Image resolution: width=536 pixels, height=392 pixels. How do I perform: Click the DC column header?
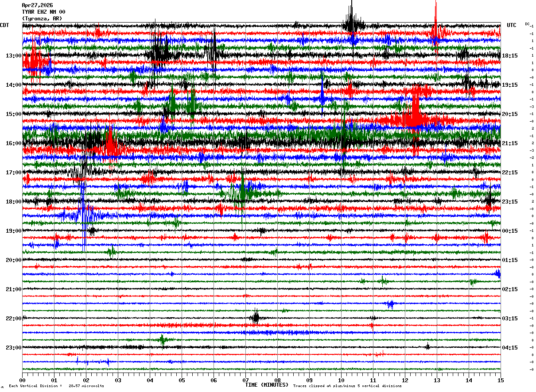tap(527, 24)
